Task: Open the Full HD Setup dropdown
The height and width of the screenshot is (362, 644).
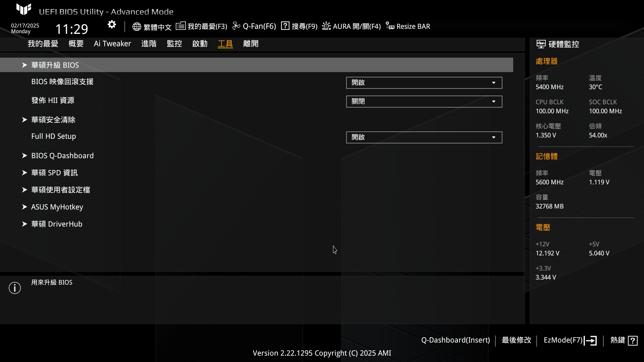Action: [x=424, y=137]
